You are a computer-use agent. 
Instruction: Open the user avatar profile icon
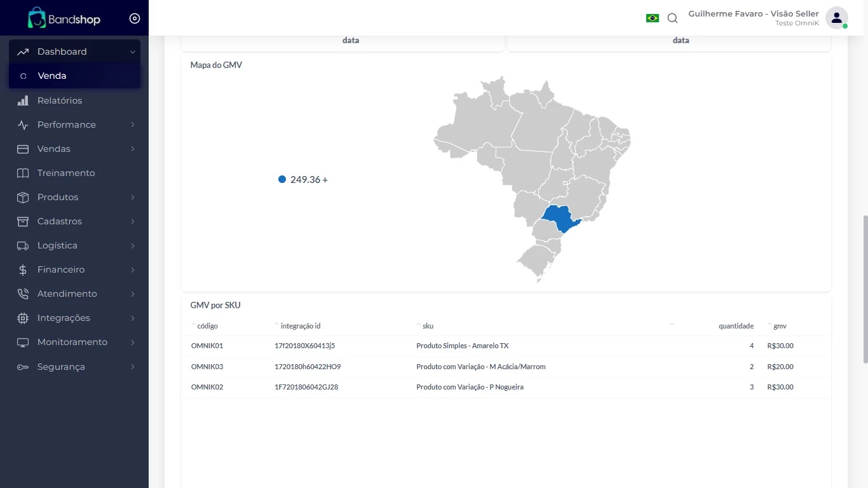tap(836, 18)
